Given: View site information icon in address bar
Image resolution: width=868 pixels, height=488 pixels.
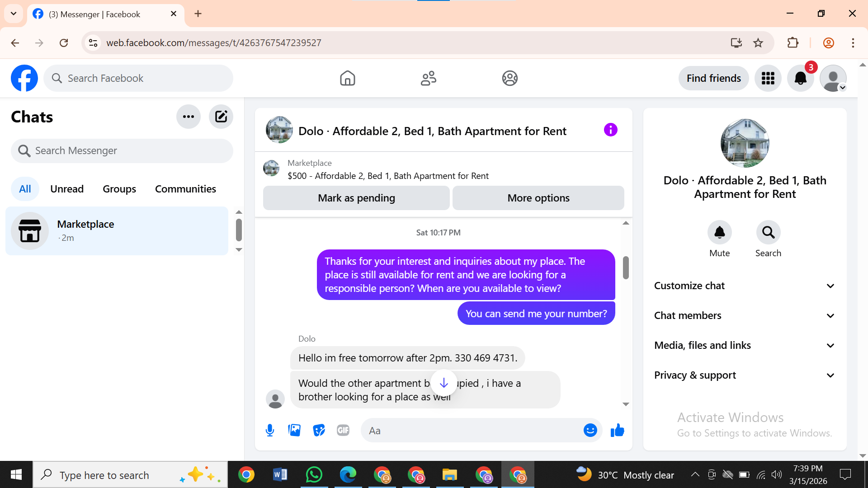Looking at the screenshot, I should 93,43.
